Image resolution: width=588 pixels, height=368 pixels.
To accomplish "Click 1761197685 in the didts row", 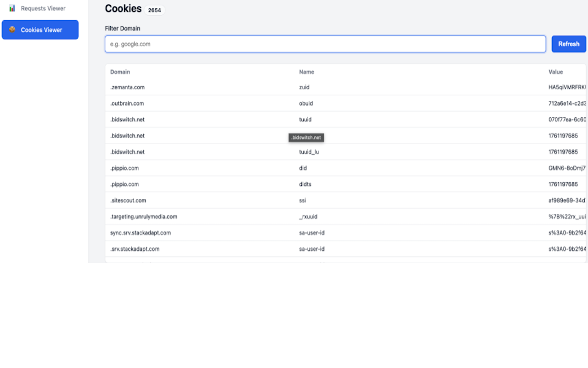I will pos(563,184).
